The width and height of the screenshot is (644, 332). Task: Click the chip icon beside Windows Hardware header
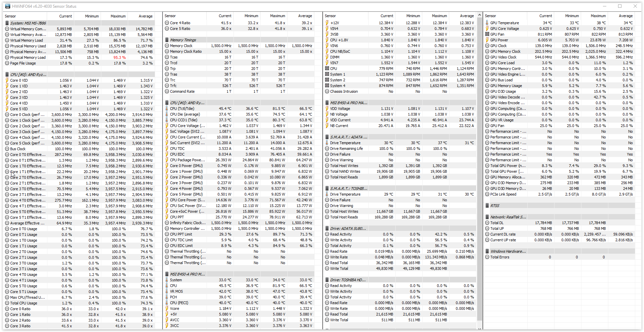coord(487,251)
